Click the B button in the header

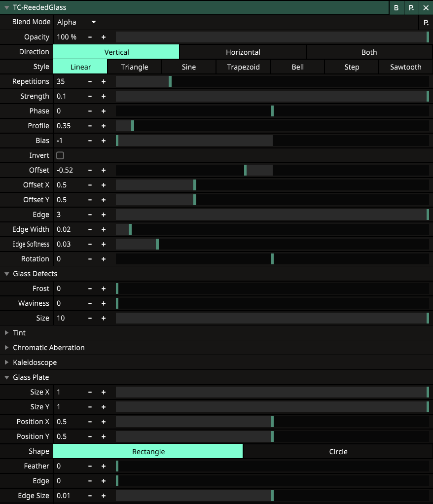396,8
